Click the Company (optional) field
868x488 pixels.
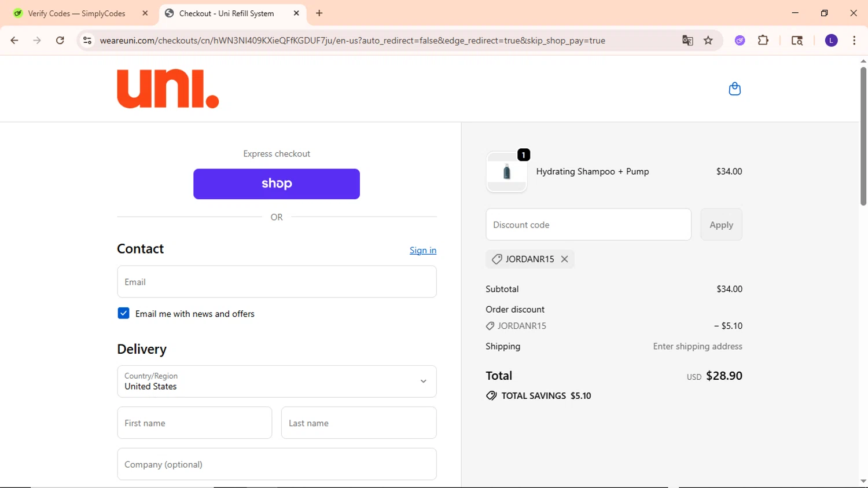point(277,464)
